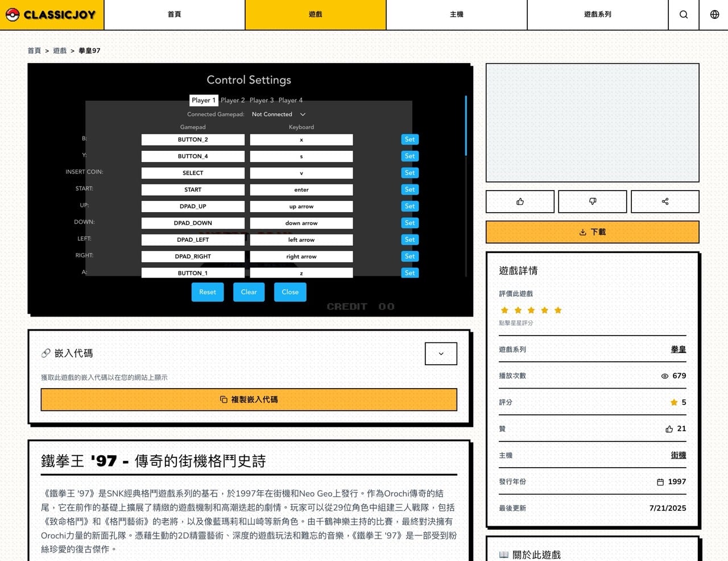Open the 遊戲 navigation tab

[x=316, y=15]
